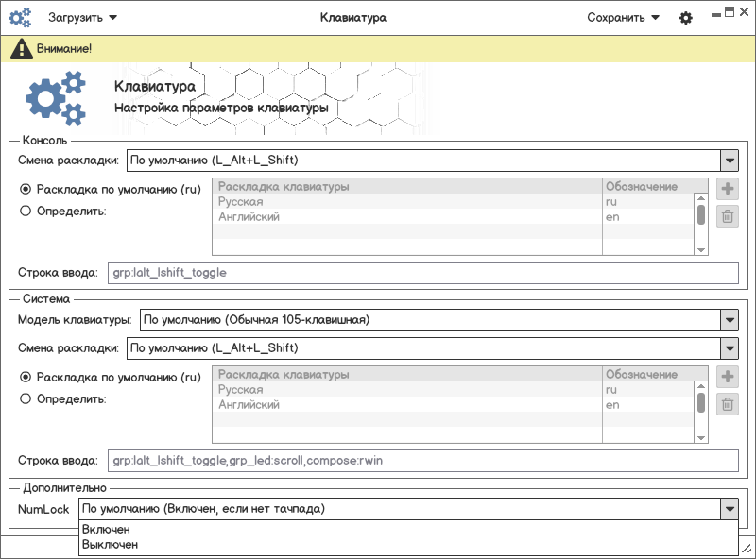756x559 pixels.
Task: Click Строка ввода field in Система
Action: click(x=422, y=461)
